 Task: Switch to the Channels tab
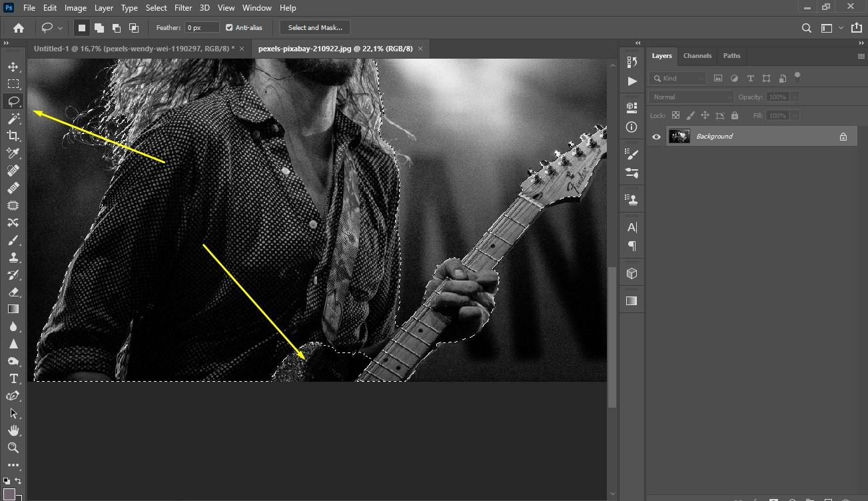[x=697, y=56]
